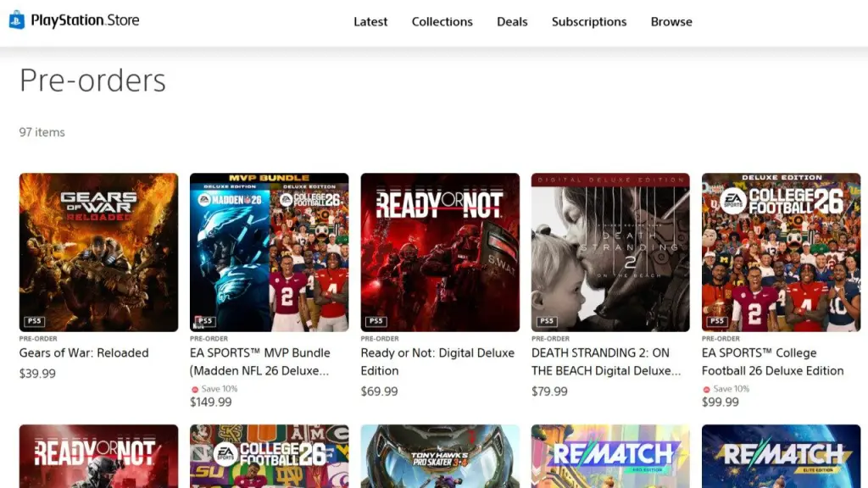The height and width of the screenshot is (488, 868).
Task: Click the Gears of War: Reloaded title link
Action: click(84, 353)
